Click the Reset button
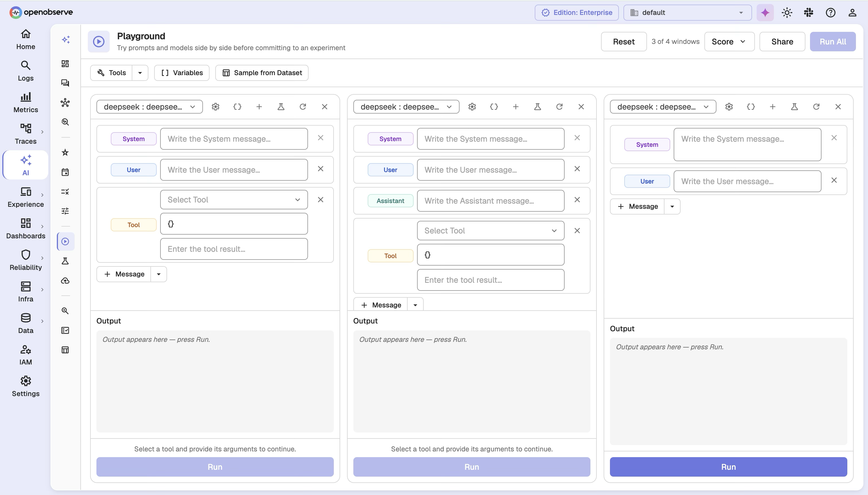This screenshot has height=495, width=868. click(x=624, y=42)
